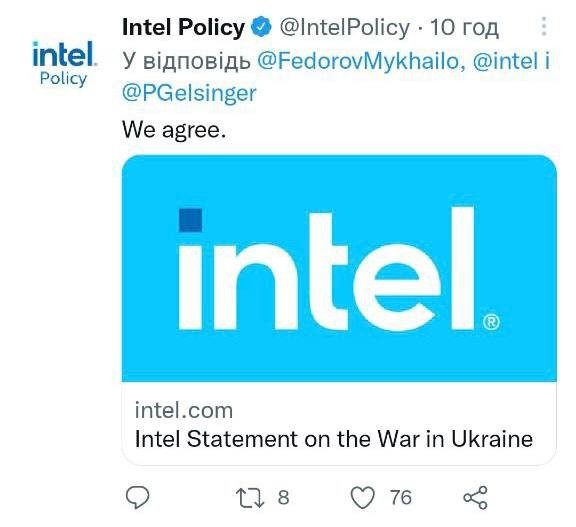The height and width of the screenshot is (527, 576).
Task: Retweet the Intel Policy post
Action: pos(250,498)
